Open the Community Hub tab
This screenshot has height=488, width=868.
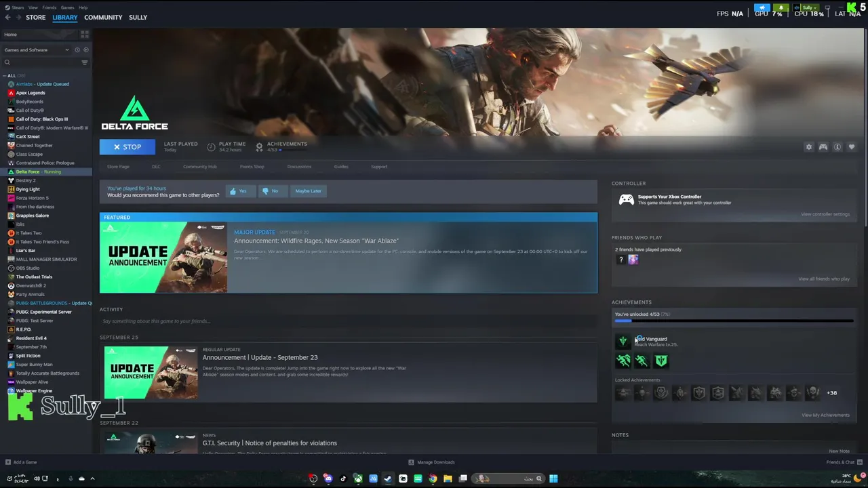[x=199, y=167]
